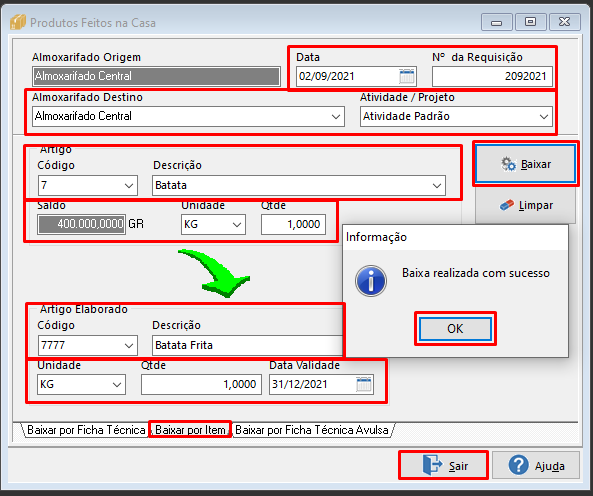Click the Almoxarifado Origem disabled field

pos(156,76)
